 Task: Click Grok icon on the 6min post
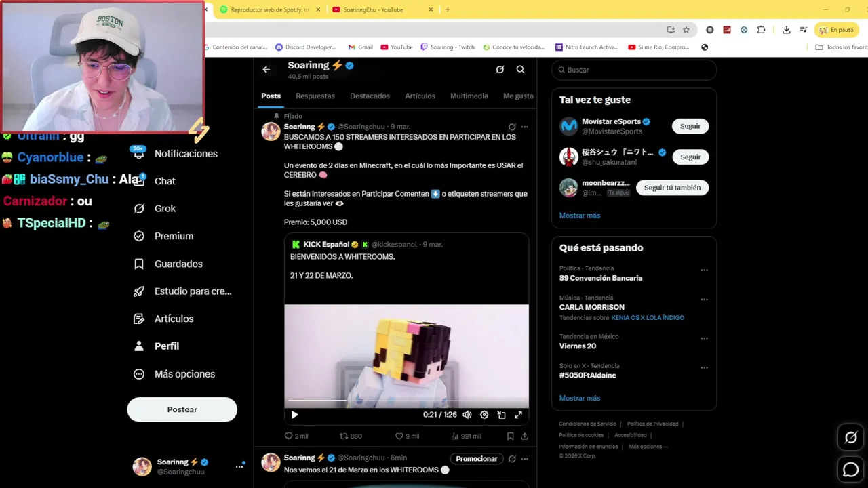click(512, 459)
